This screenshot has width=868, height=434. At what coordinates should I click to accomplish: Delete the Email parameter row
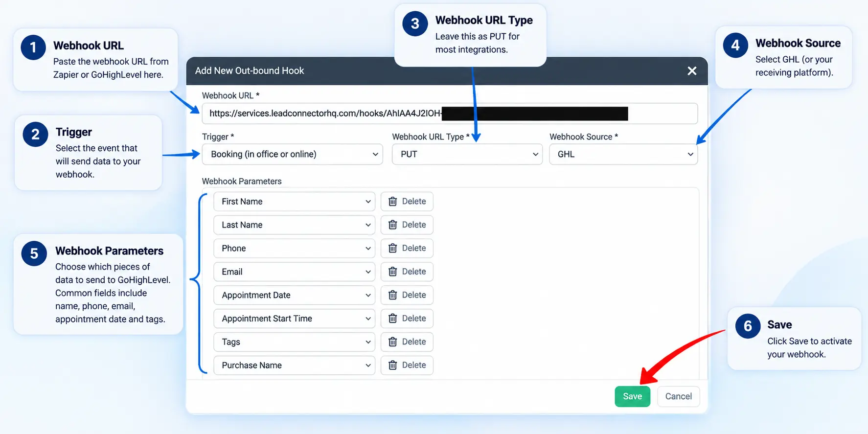(x=407, y=272)
